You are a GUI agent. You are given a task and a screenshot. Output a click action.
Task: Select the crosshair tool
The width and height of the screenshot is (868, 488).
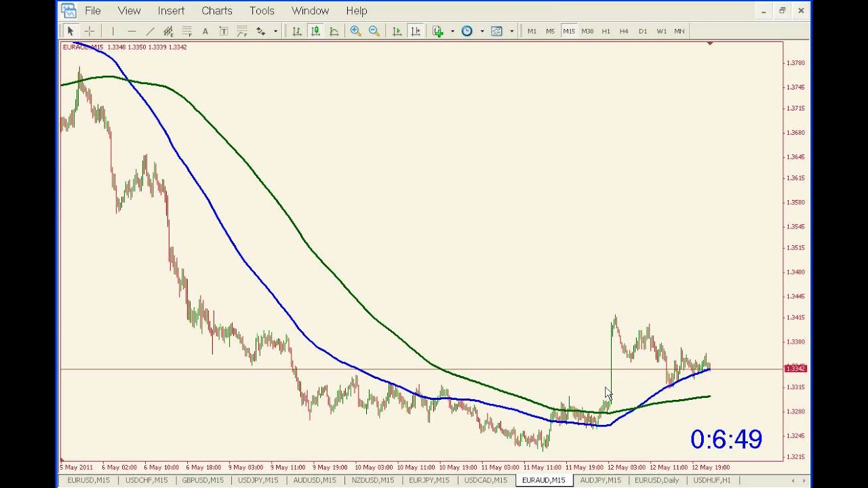click(x=89, y=31)
